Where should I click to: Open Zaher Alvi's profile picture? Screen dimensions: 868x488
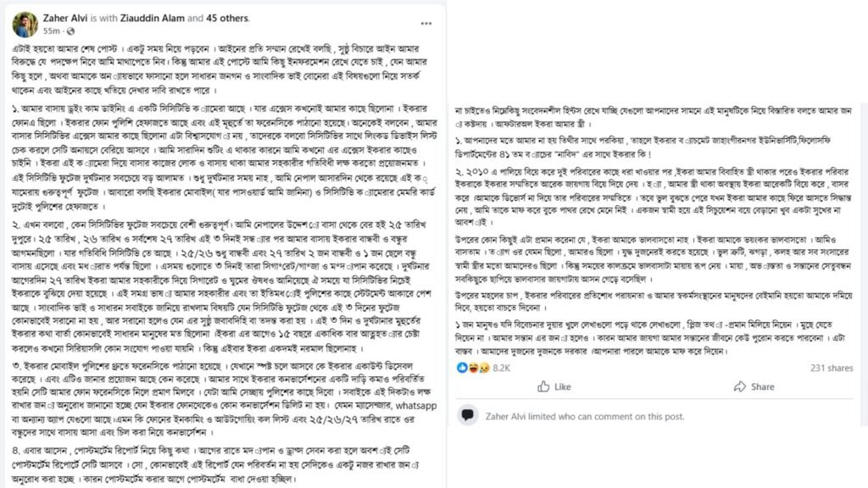click(x=24, y=23)
